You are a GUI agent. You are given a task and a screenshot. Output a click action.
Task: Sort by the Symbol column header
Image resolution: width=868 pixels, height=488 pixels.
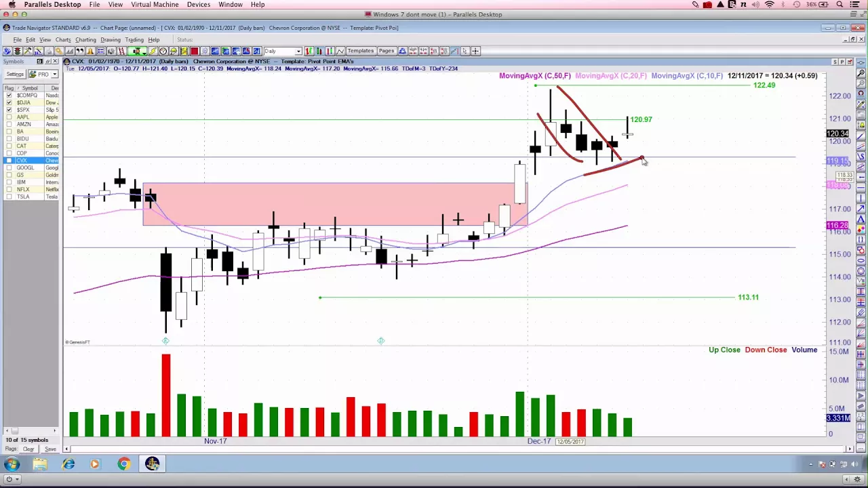[29, 88]
